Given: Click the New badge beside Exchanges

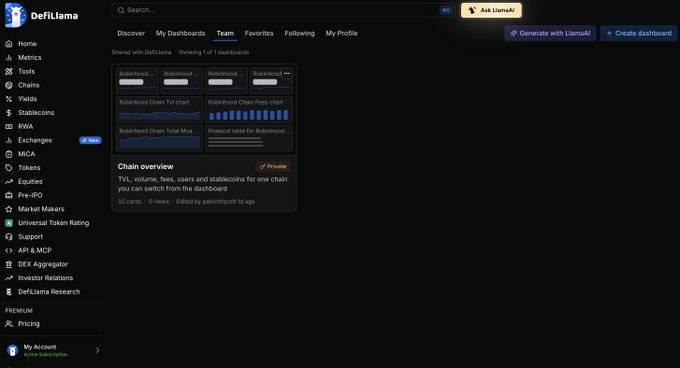Looking at the screenshot, I should 90,140.
